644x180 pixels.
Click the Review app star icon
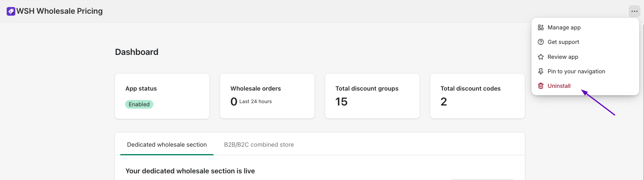540,57
